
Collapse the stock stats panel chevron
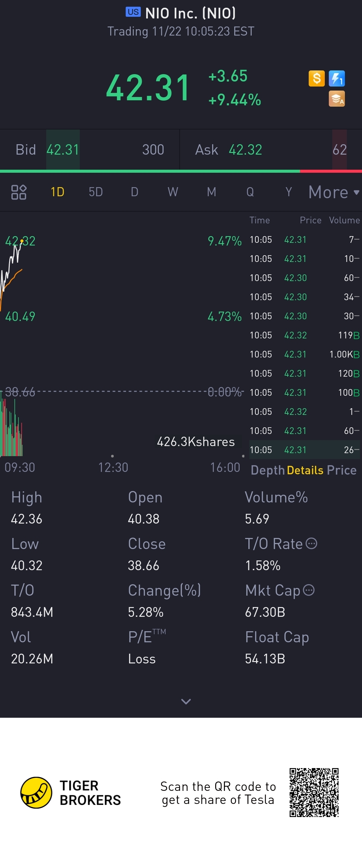coord(186,702)
